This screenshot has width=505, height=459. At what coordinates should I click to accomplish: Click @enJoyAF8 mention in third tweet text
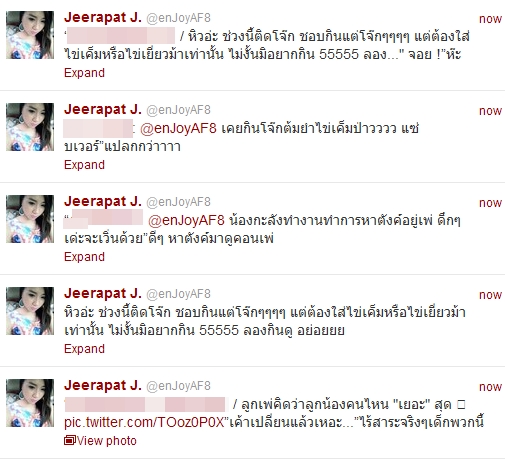(186, 220)
